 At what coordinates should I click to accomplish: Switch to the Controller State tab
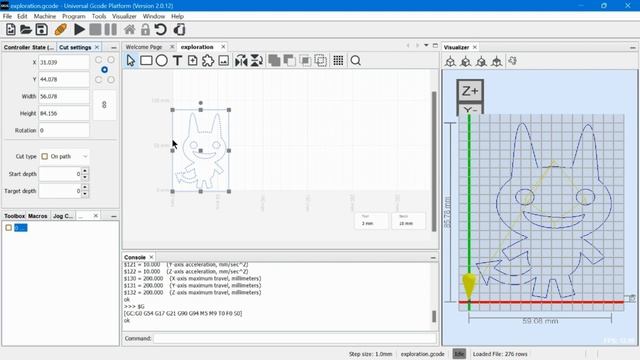pyautogui.click(x=29, y=47)
